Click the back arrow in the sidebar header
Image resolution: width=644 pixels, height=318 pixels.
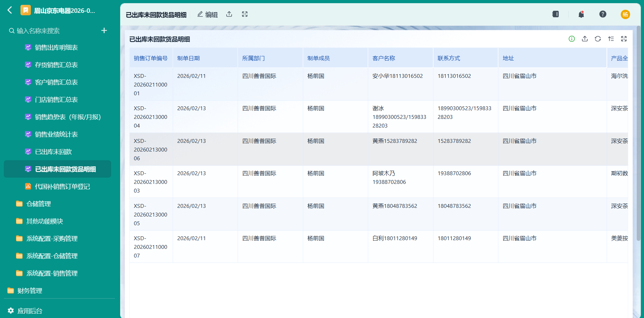coord(10,10)
